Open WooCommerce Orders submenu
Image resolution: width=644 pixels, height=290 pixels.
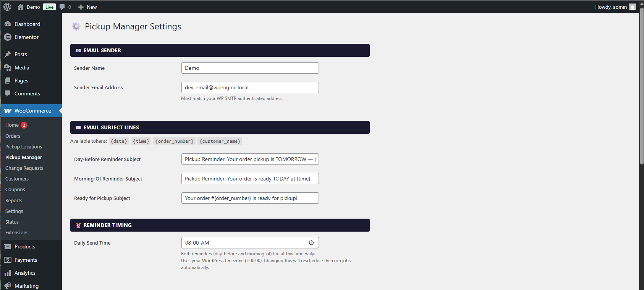[x=13, y=136]
